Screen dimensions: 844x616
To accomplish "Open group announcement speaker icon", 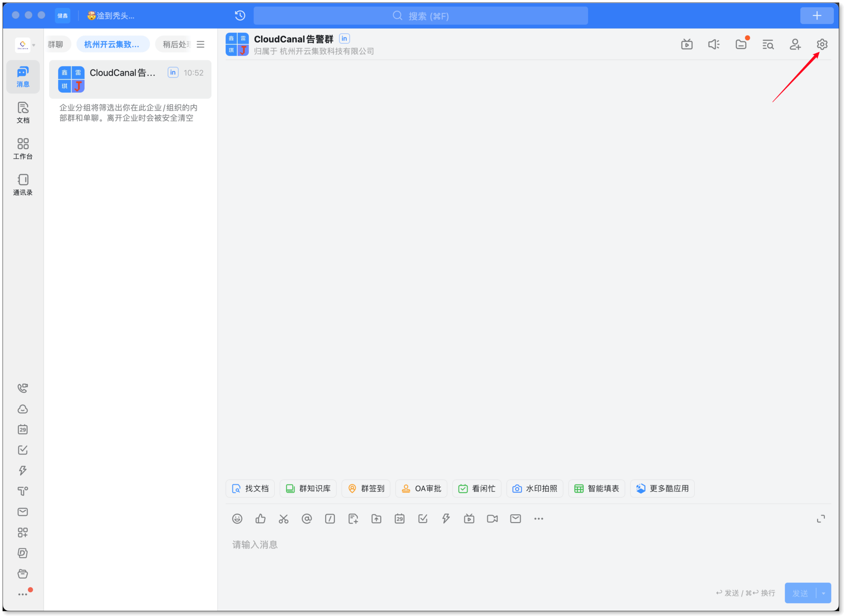I will click(x=714, y=44).
